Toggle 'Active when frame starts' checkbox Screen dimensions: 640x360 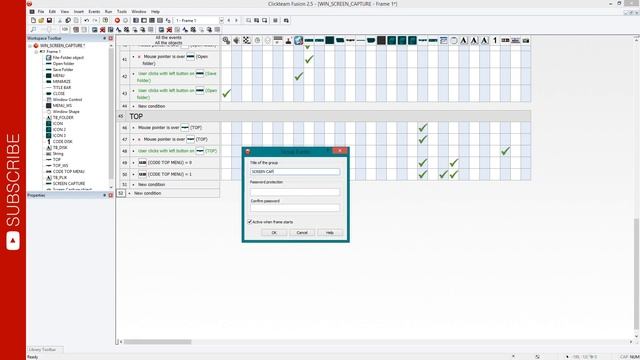point(250,222)
